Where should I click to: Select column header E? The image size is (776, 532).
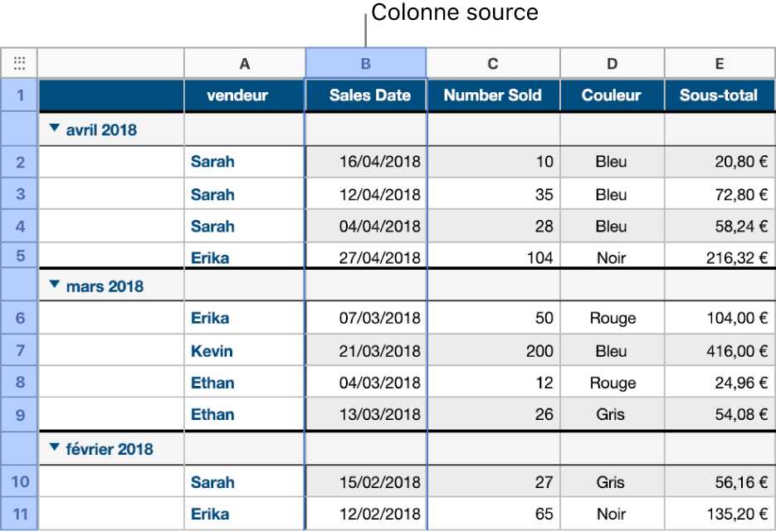(719, 62)
